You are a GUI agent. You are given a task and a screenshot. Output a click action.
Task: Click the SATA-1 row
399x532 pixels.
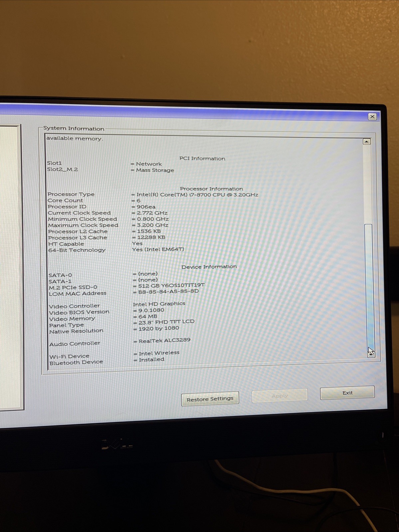coord(103,280)
